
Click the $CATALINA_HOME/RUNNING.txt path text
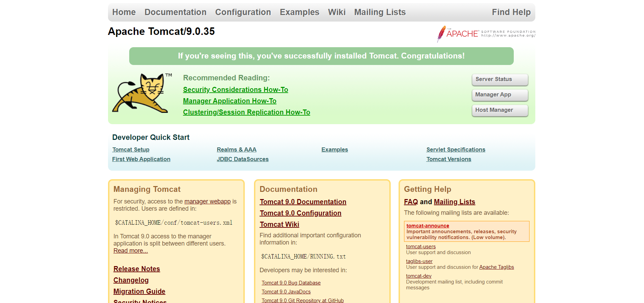point(304,256)
